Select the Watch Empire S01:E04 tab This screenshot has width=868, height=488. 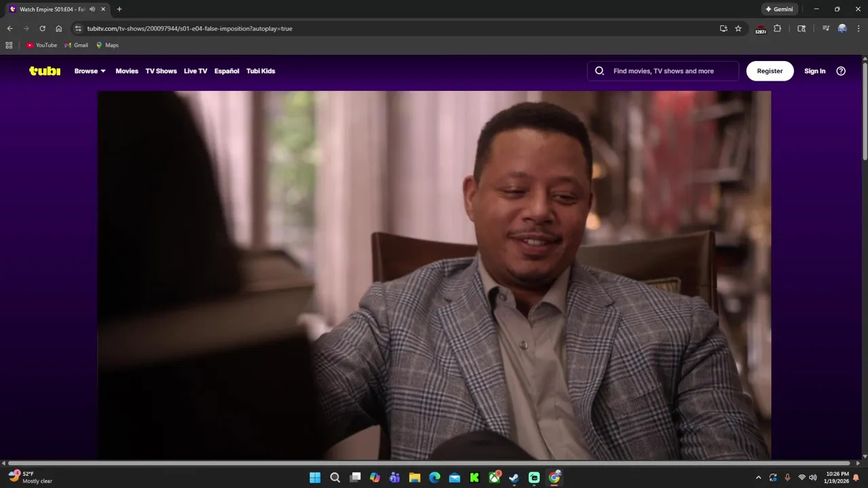52,9
